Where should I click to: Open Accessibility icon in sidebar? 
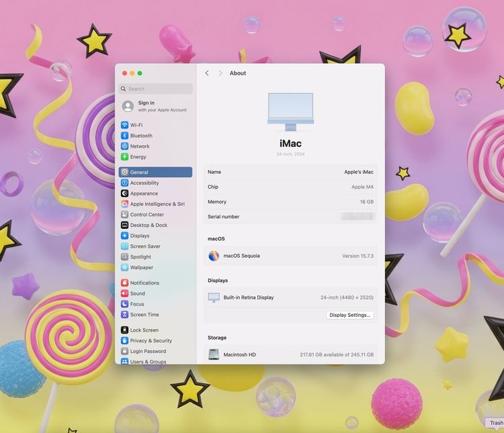[125, 183]
